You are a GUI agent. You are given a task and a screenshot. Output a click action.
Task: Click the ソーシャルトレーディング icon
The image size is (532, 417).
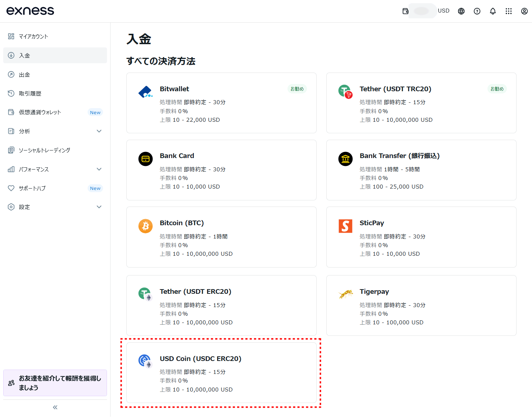pos(11,150)
